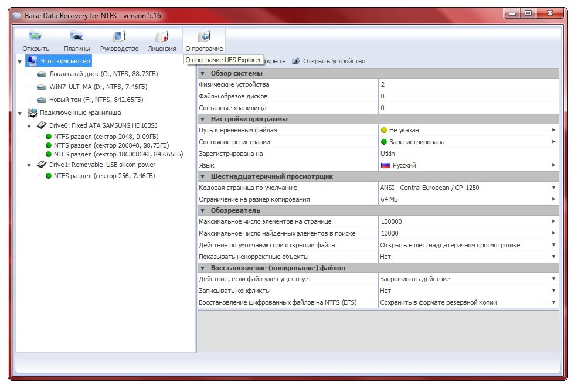Open the Показывать некорректные объекты dropdown
Image resolution: width=578 pixels, height=392 pixels.
click(553, 257)
